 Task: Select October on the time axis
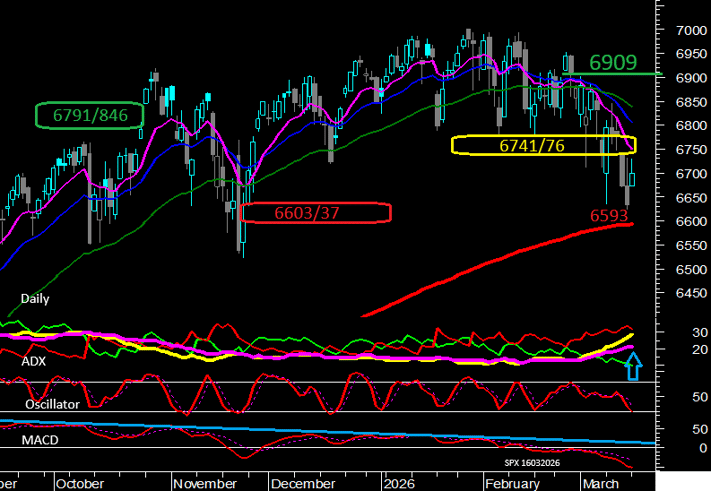79,481
